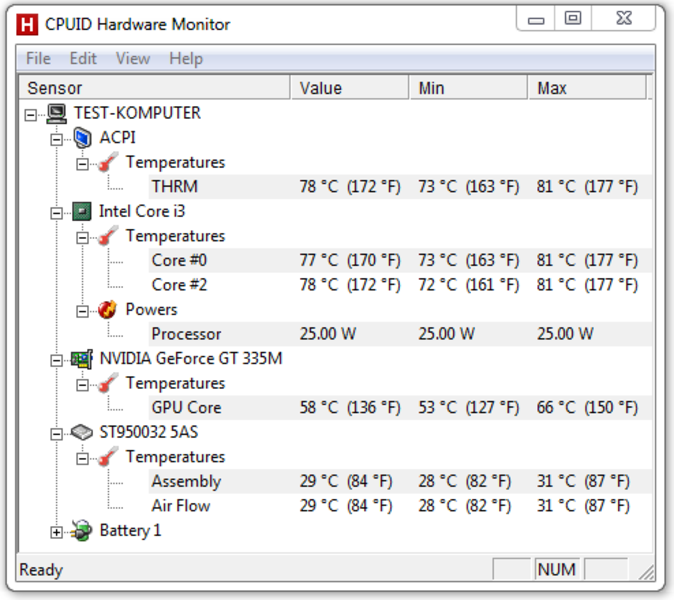Collapse the NVIDIA GeForce GT 335M node
The image size is (674, 600).
pos(56,360)
